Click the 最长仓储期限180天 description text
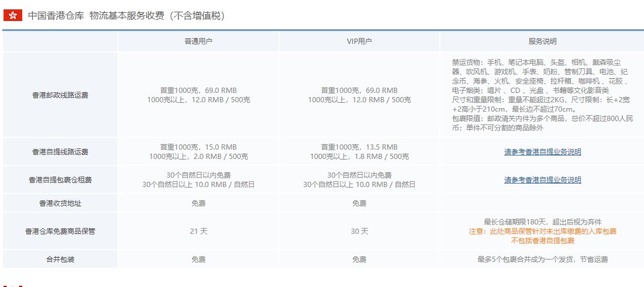This screenshot has height=287, width=644. [x=543, y=222]
